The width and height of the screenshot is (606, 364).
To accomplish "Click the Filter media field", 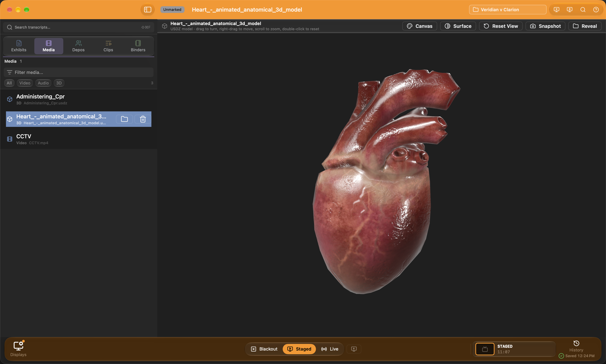I will [79, 72].
